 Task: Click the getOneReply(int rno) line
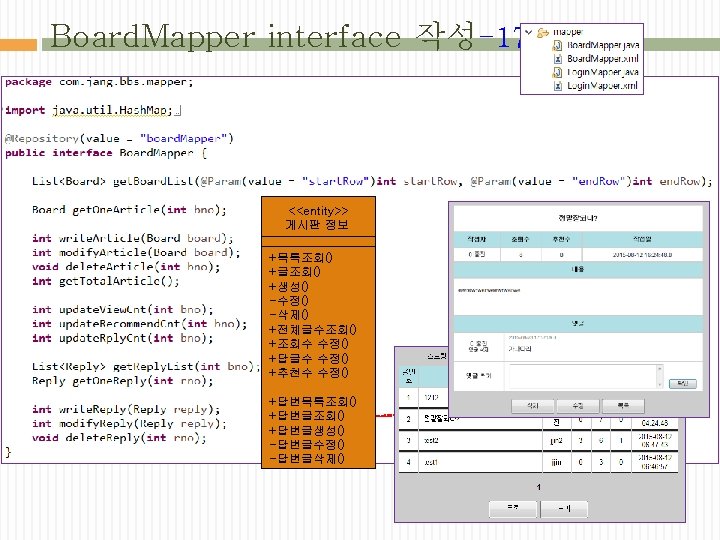click(x=123, y=381)
